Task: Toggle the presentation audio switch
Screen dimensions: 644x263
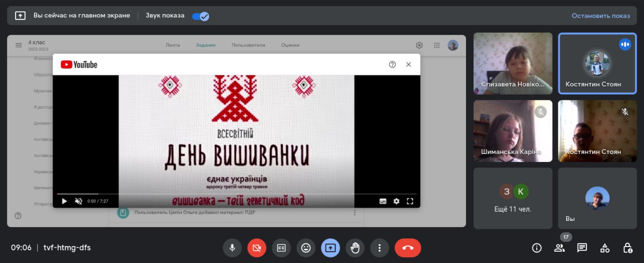Action: coord(200,16)
